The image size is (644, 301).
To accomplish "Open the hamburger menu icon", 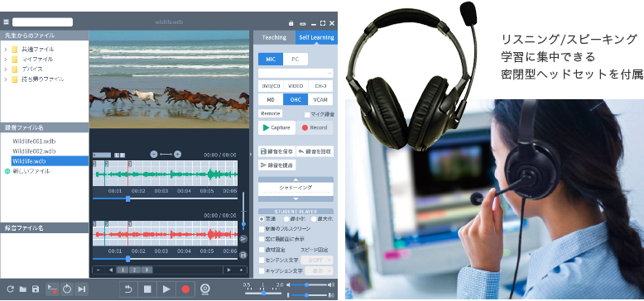I will 6,22.
